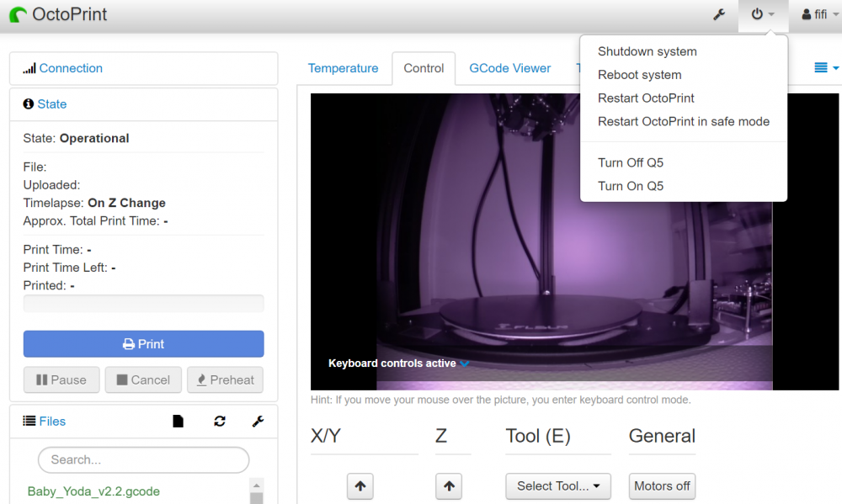Move X/Y up with the arrow button
This screenshot has width=842, height=504.
point(360,486)
